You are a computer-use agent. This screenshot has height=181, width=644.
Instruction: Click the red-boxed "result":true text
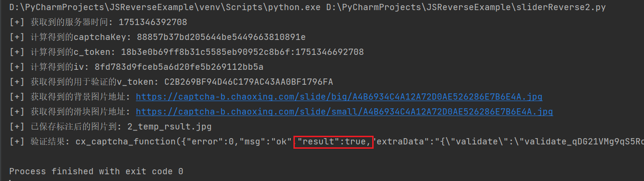tap(334, 142)
